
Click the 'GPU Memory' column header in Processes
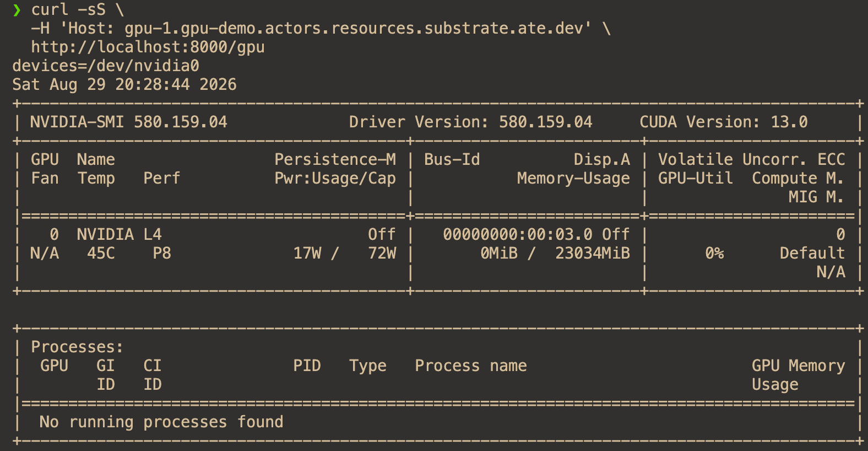(x=798, y=366)
